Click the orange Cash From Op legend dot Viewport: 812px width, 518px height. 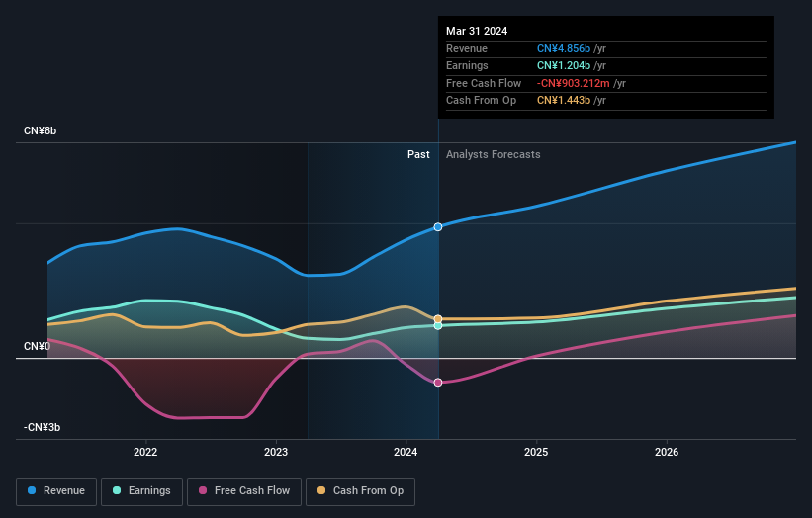[321, 490]
